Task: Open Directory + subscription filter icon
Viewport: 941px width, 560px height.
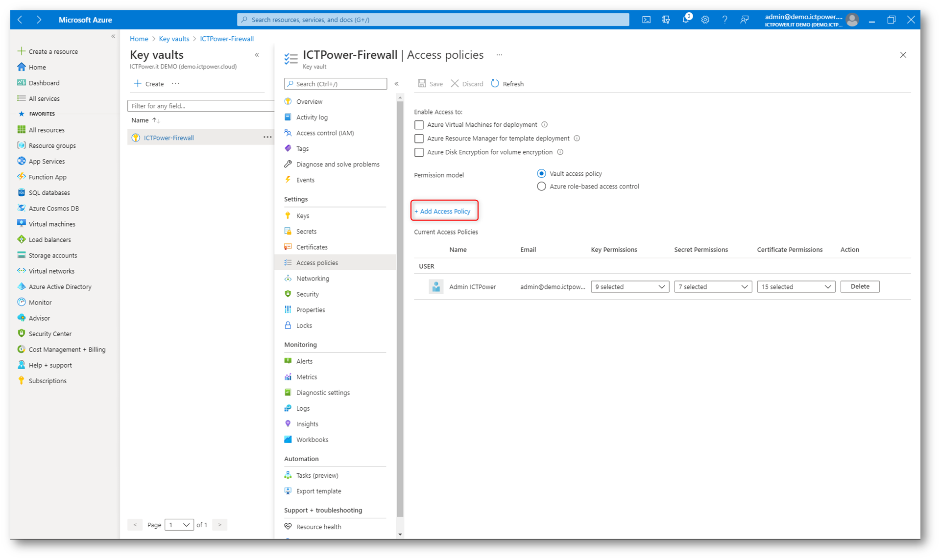Action: pos(666,20)
